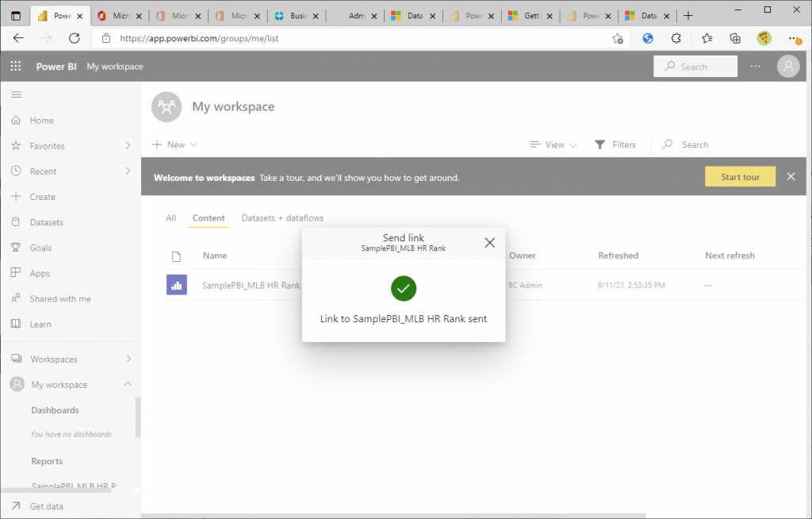The height and width of the screenshot is (519, 812).
Task: Expand the Recent flyout chevron
Action: point(128,171)
